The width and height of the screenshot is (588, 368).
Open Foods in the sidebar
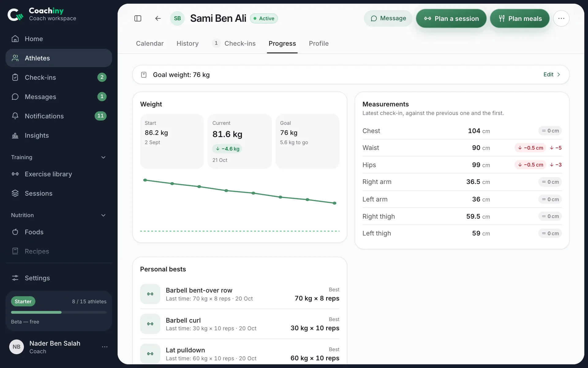click(x=59, y=232)
